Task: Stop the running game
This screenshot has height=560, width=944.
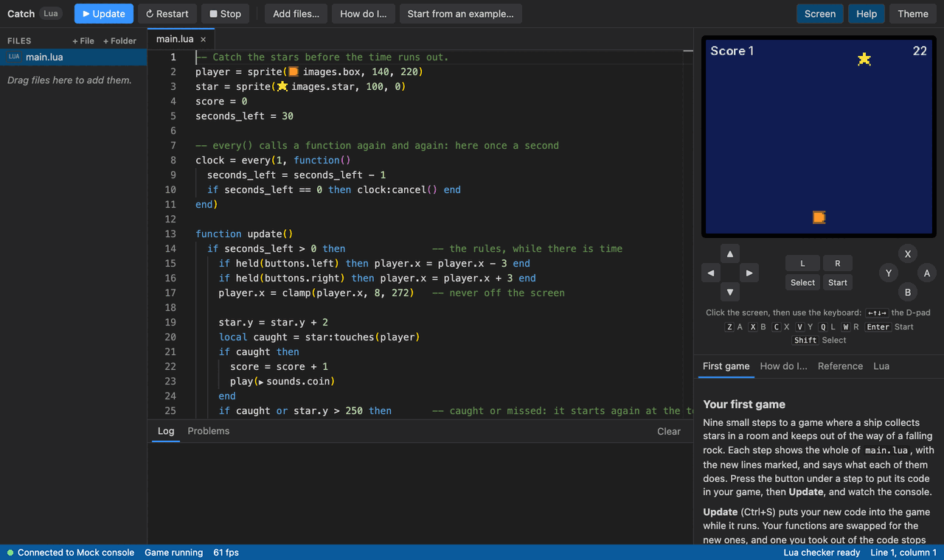Action: (225, 13)
